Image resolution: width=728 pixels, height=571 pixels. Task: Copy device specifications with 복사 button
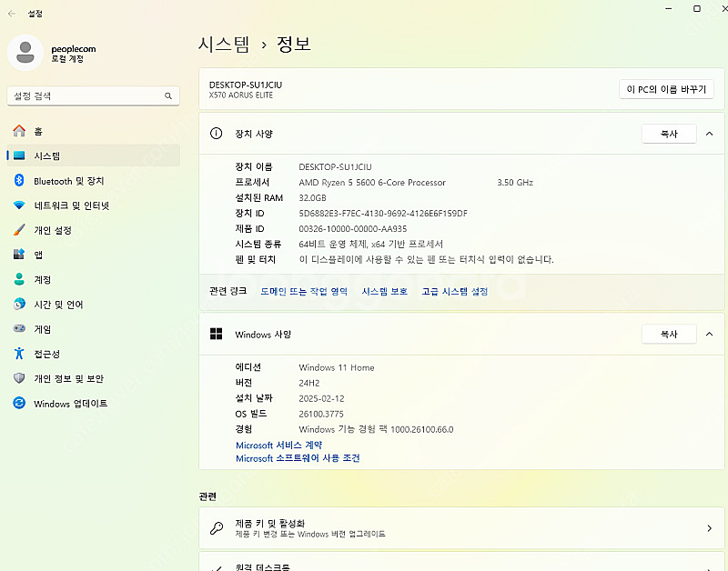pos(669,134)
